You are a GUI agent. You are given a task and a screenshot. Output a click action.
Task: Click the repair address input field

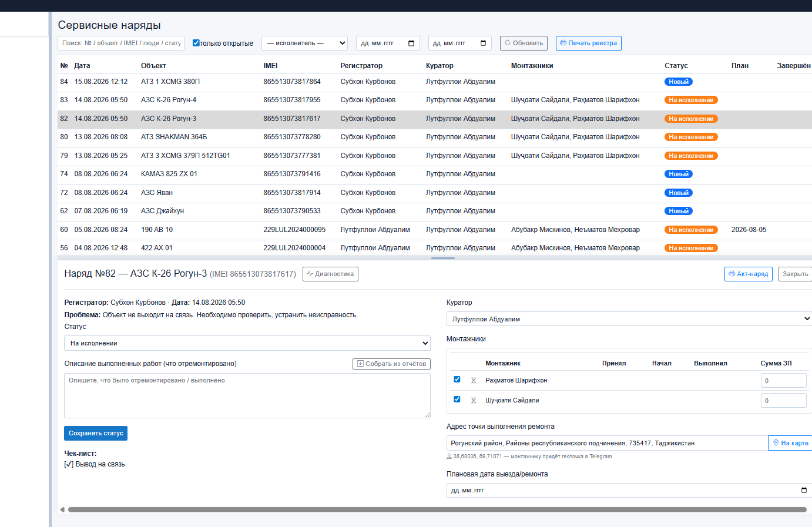607,443
